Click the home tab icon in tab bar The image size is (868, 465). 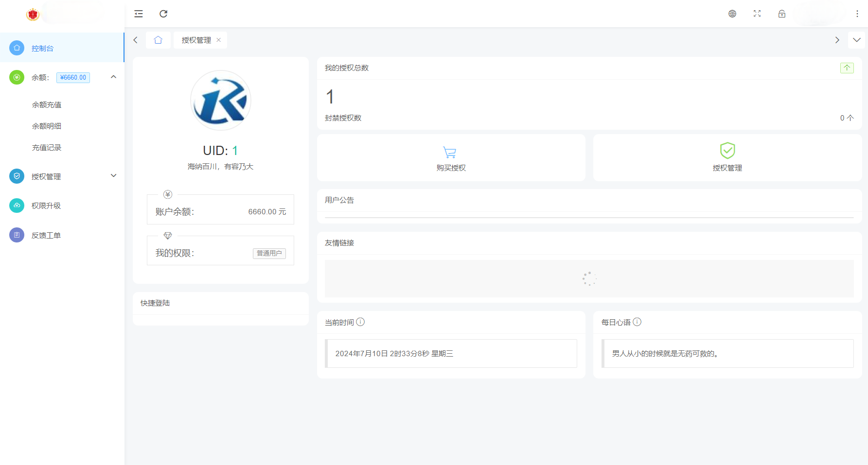[158, 40]
